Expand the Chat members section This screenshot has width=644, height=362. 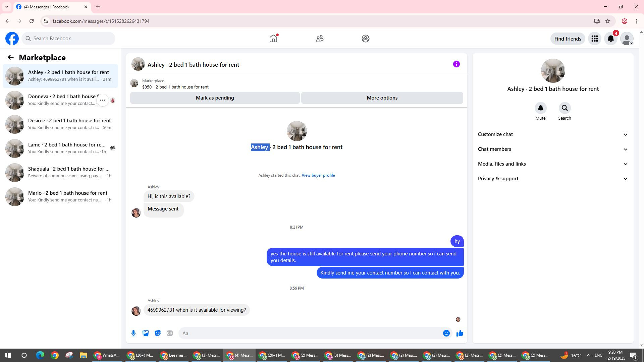[552, 149]
